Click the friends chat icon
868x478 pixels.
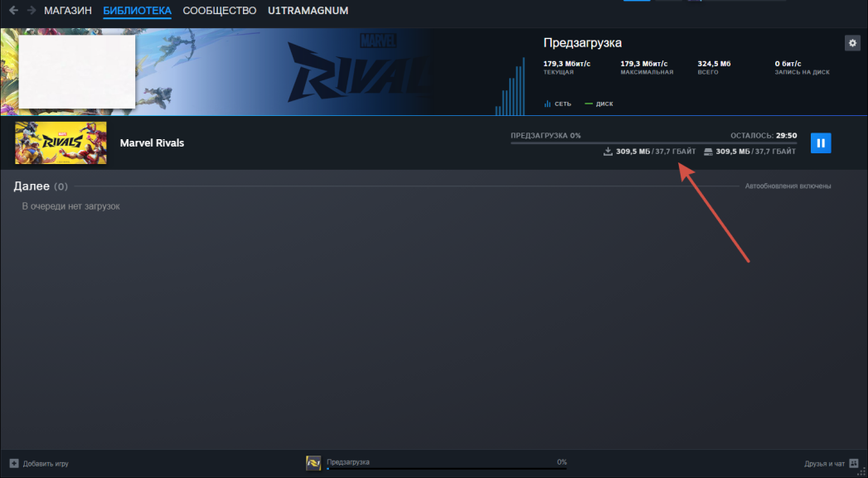pos(854,463)
